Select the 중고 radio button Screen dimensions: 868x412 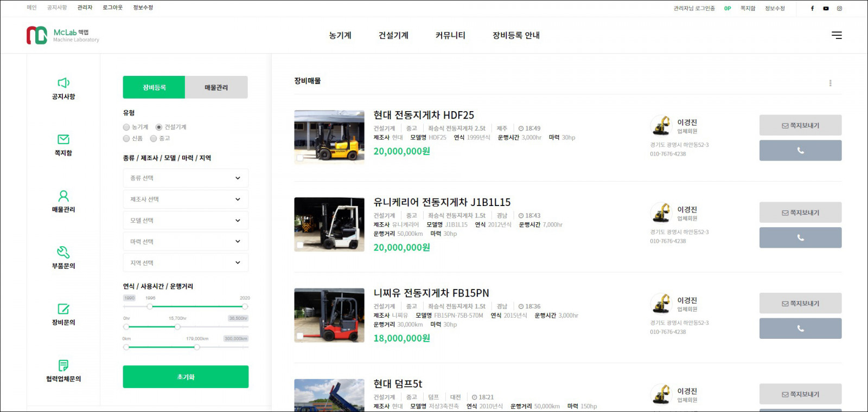point(154,139)
